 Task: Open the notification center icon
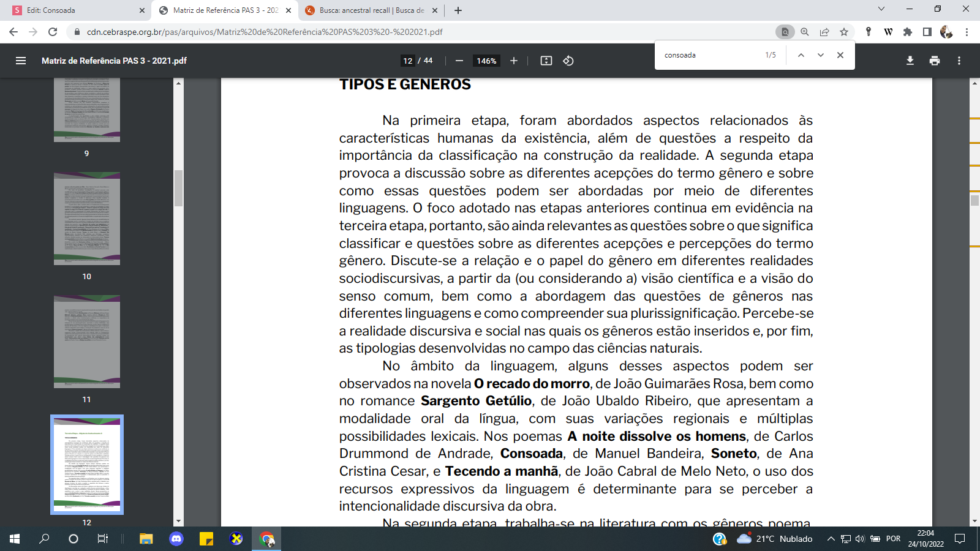click(960, 539)
